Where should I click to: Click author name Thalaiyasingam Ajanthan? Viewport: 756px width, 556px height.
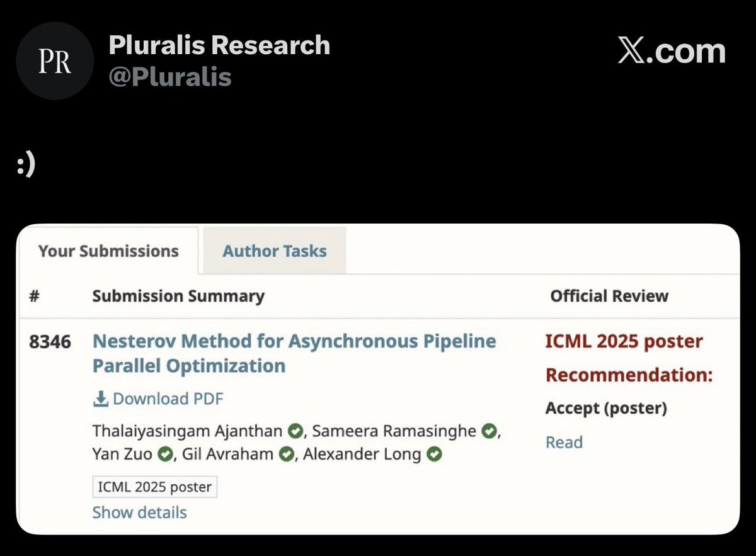click(188, 431)
